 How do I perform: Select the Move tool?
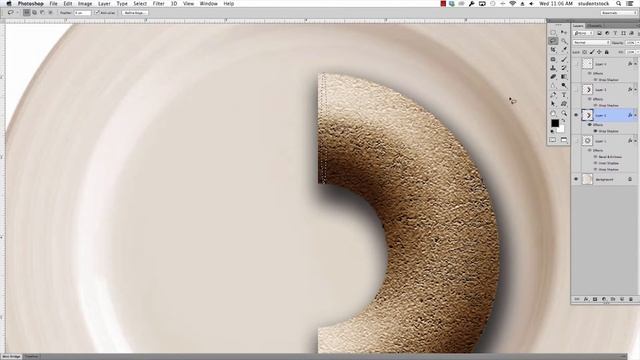(564, 32)
